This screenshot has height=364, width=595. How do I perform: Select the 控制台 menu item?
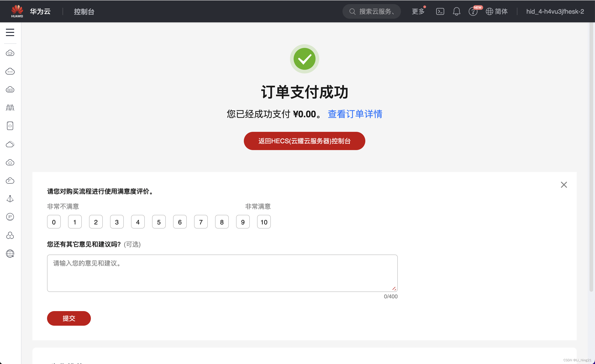[84, 11]
